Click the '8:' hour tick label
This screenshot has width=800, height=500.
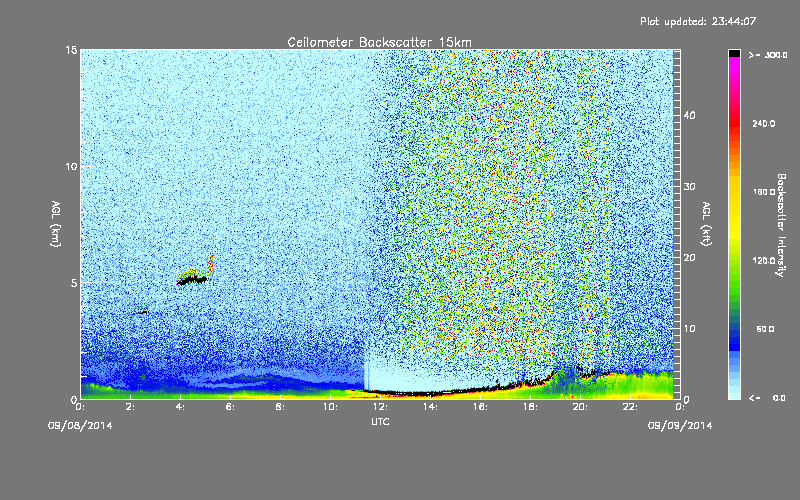click(281, 407)
